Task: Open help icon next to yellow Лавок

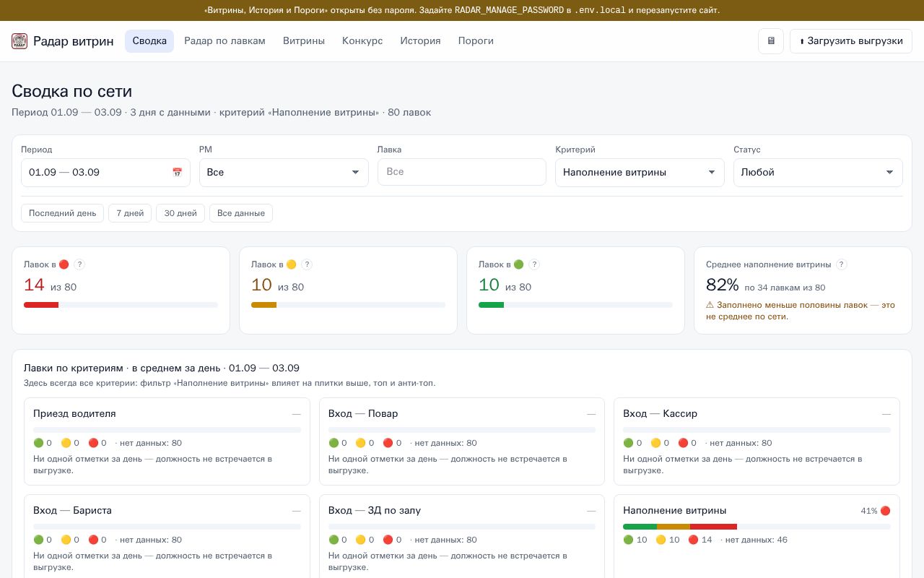Action: click(x=307, y=264)
